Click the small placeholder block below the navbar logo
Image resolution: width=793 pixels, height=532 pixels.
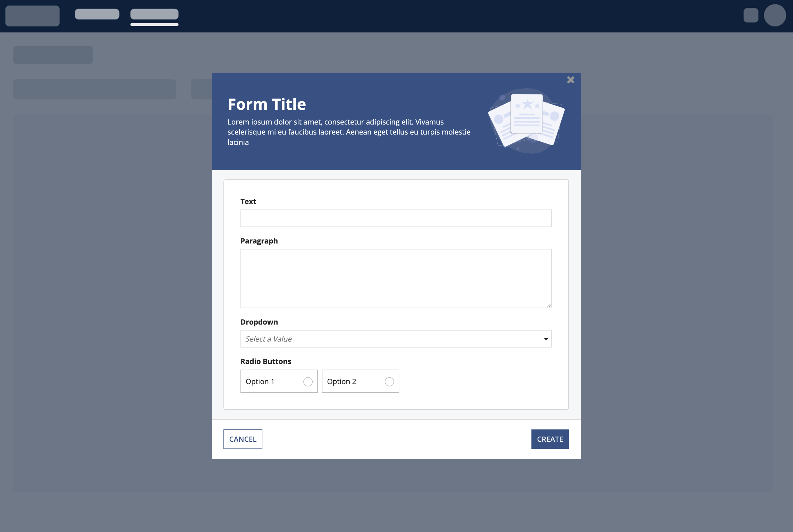tap(53, 55)
